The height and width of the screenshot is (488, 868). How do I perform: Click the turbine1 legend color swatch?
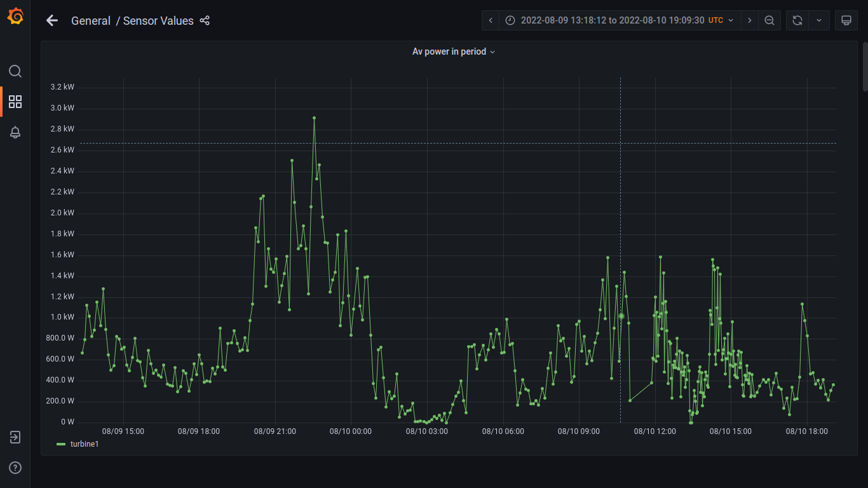61,444
